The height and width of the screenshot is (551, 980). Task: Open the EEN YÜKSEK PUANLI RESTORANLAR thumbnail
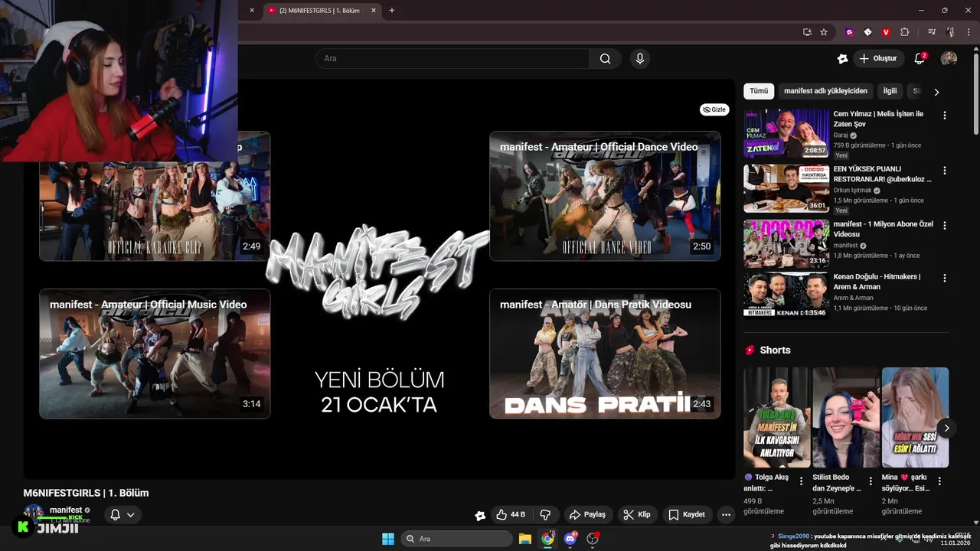786,188
